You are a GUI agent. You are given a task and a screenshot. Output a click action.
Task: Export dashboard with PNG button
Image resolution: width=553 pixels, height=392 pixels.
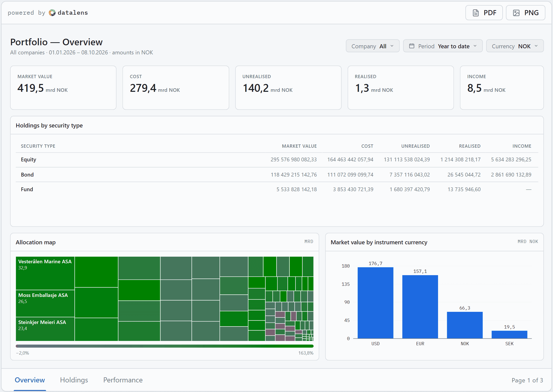[x=525, y=13]
